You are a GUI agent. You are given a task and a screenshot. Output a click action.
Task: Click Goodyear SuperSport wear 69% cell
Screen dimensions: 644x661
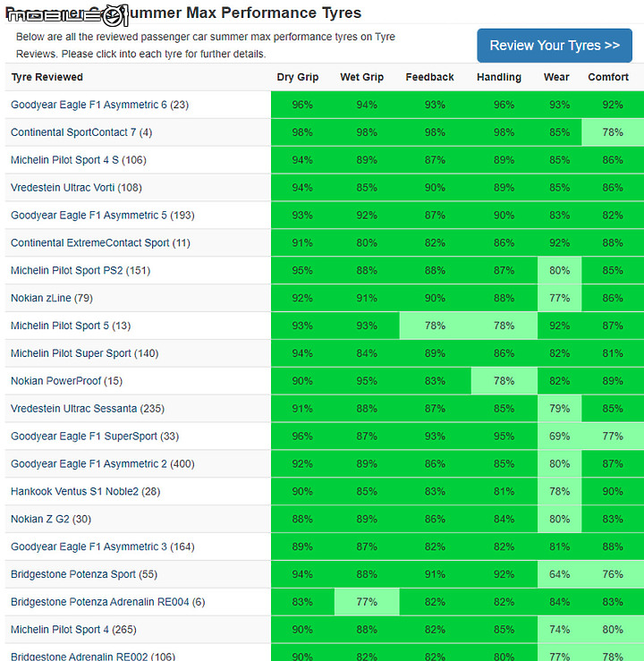[559, 436]
